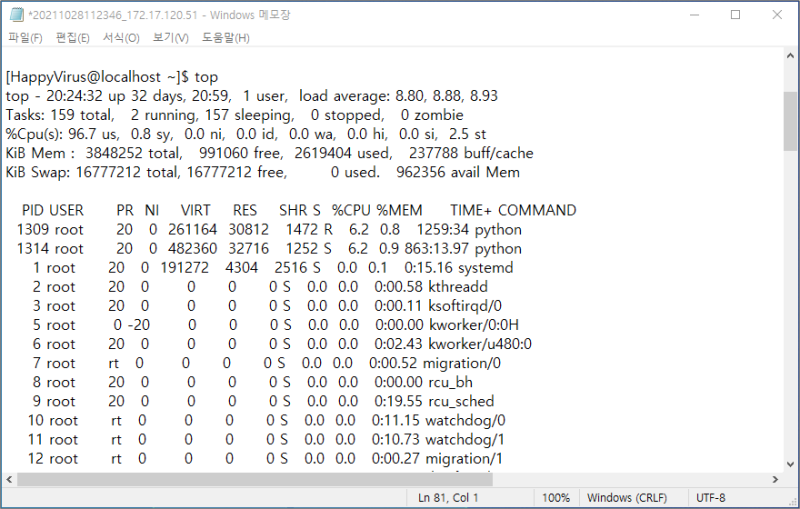
Task: Click the '1259:34' time value
Action: 443,230
